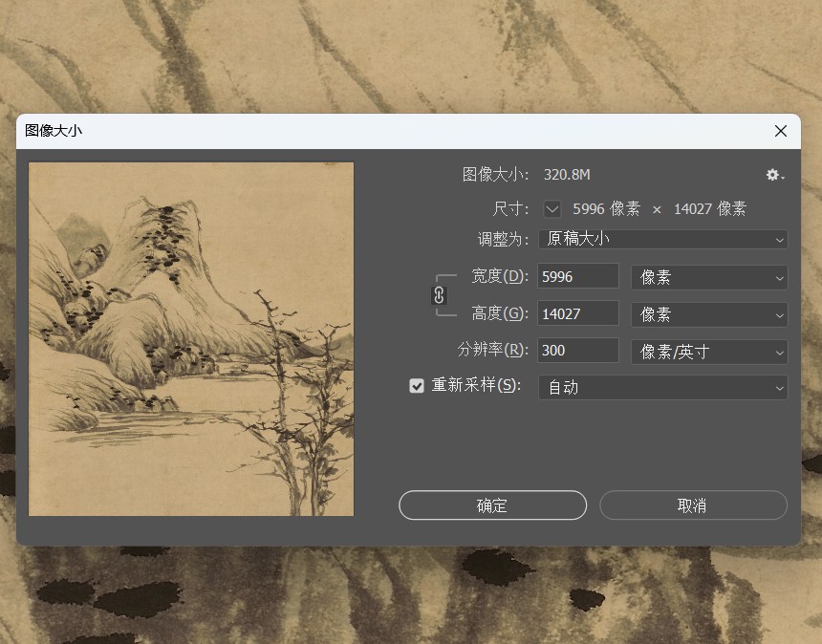
Task: Open the 高度 unit 像素 dropdown
Action: (x=709, y=314)
